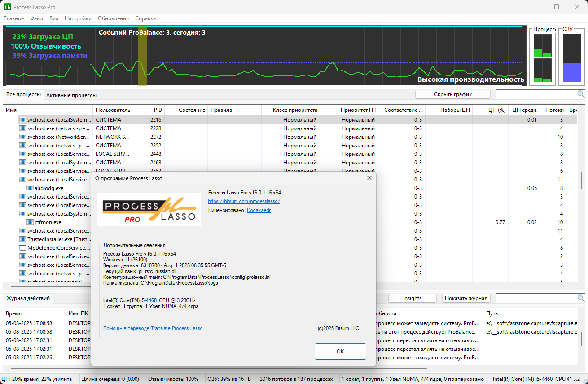The height and width of the screenshot is (384, 588).
Task: Click the ОЗУ memory usage bar
Action: (572, 58)
